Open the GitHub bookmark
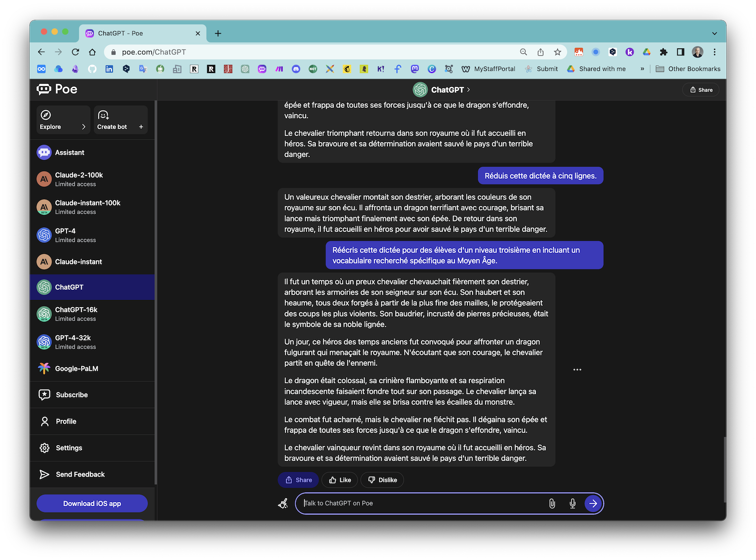Viewport: 756px width, 560px height. tap(92, 69)
